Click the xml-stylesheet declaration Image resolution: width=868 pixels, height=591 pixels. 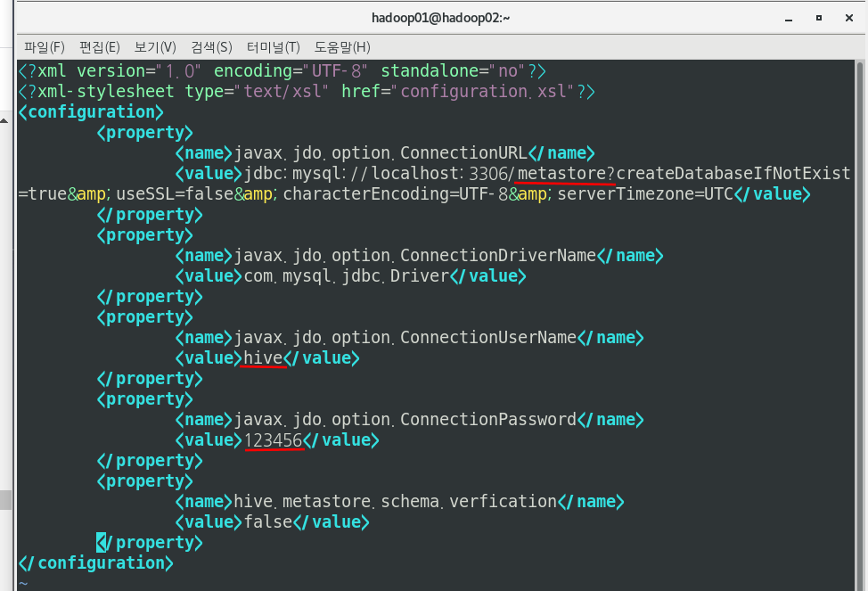pyautogui.click(x=307, y=92)
